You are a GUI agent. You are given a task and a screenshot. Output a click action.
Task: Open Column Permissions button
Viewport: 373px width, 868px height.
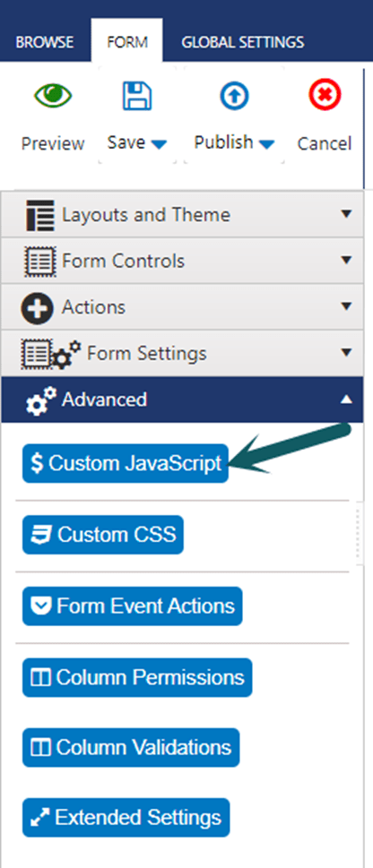pyautogui.click(x=137, y=677)
